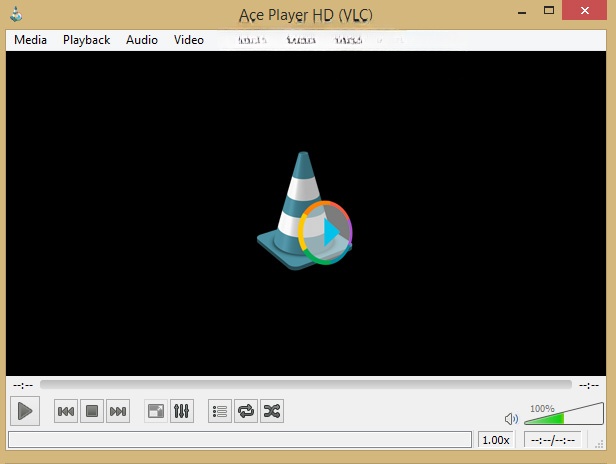The height and width of the screenshot is (464, 616).
Task: Open the Video menu
Action: pos(189,40)
